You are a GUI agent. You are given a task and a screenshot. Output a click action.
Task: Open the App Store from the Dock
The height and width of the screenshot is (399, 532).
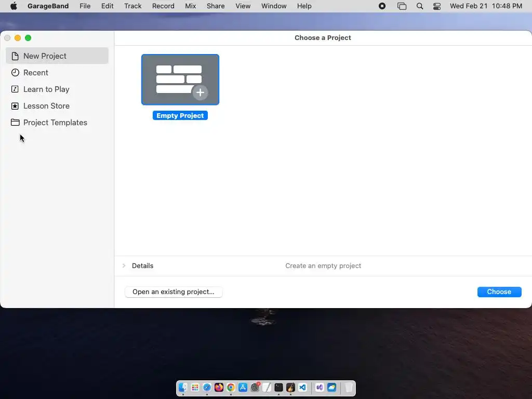click(x=243, y=388)
